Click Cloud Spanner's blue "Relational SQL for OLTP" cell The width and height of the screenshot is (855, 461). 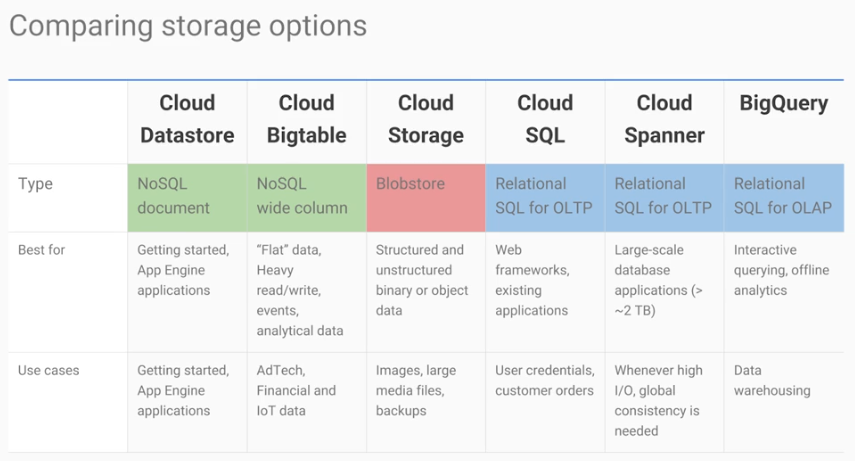click(x=664, y=196)
